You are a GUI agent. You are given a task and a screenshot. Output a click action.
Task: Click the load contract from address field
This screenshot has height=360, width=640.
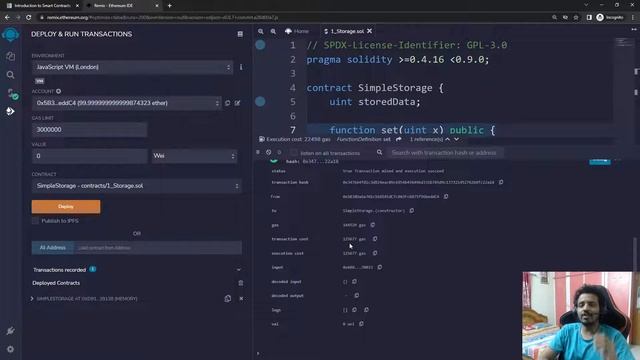tap(158, 248)
